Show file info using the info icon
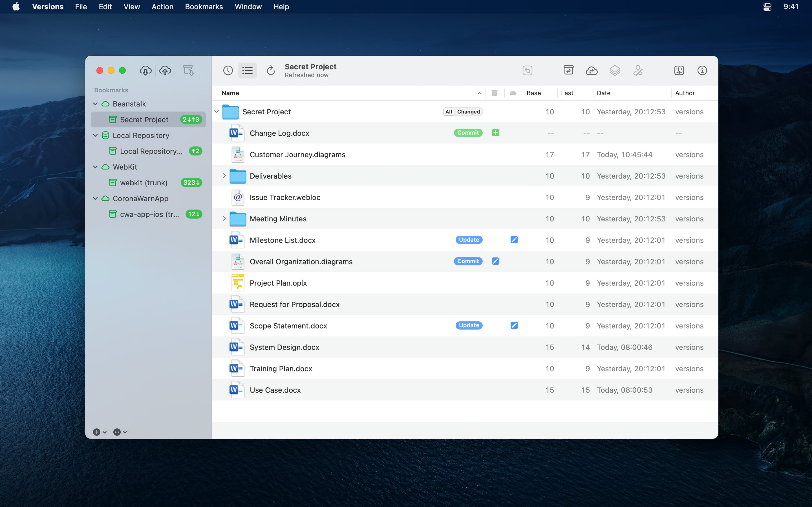 [x=702, y=70]
